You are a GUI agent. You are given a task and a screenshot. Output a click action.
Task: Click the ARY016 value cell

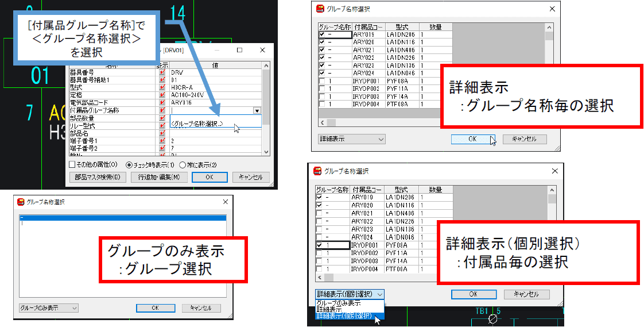pos(216,103)
